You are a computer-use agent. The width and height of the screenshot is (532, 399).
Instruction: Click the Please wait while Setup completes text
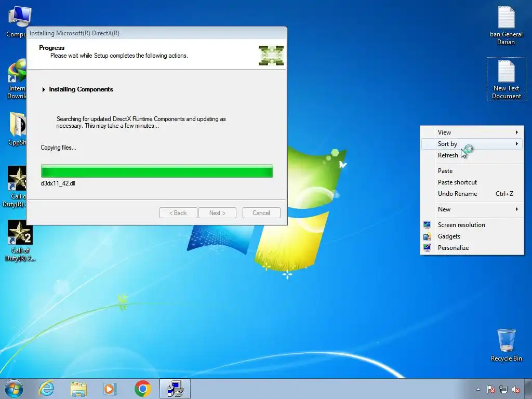click(x=119, y=56)
